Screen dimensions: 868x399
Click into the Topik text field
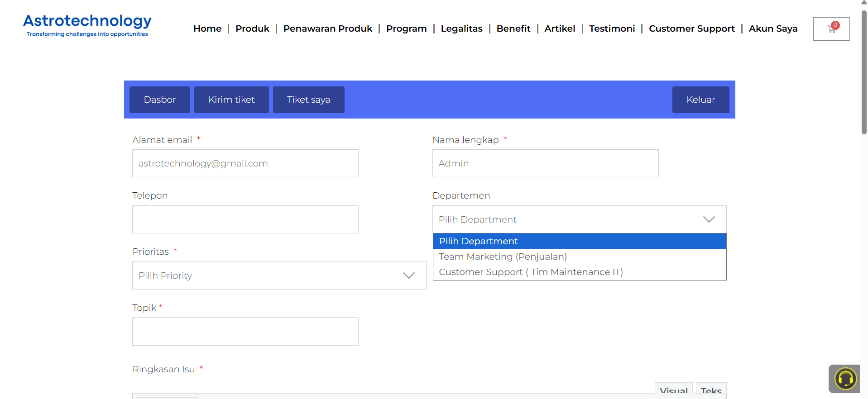coord(245,331)
